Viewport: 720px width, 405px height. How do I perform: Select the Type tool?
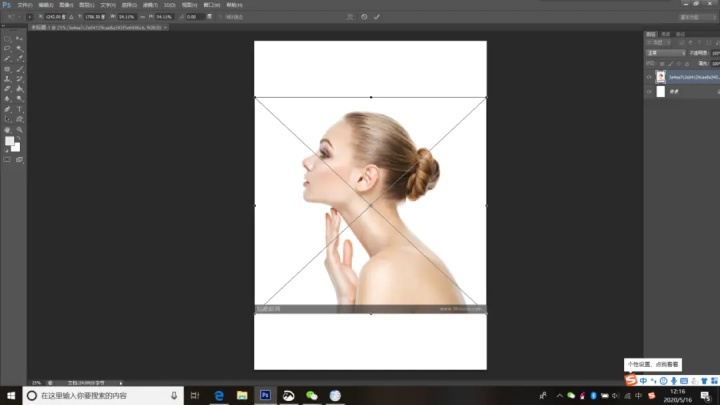click(19, 109)
